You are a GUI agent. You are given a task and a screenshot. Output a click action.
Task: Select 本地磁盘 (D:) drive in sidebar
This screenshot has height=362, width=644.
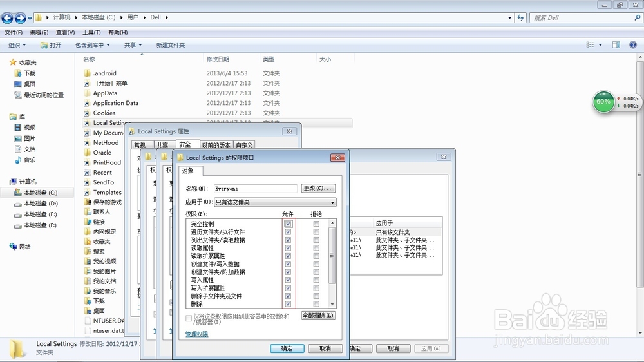pyautogui.click(x=36, y=204)
